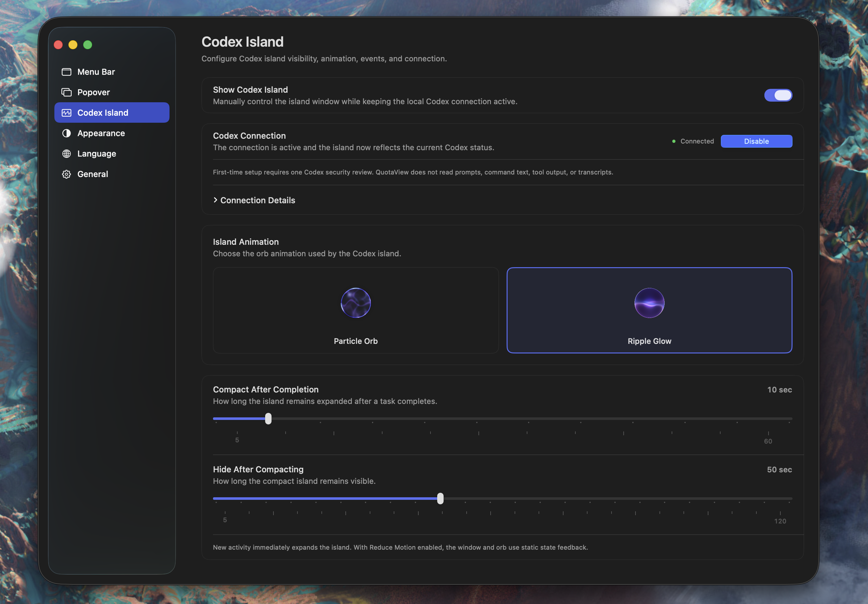Image resolution: width=868 pixels, height=604 pixels.
Task: Click the 'Island Animation' heading
Action: pos(246,242)
